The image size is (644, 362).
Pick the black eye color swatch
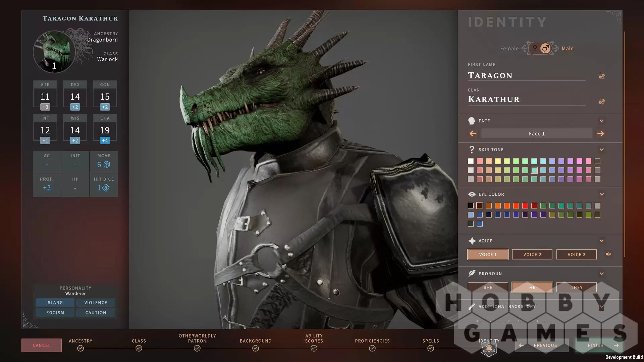click(471, 206)
